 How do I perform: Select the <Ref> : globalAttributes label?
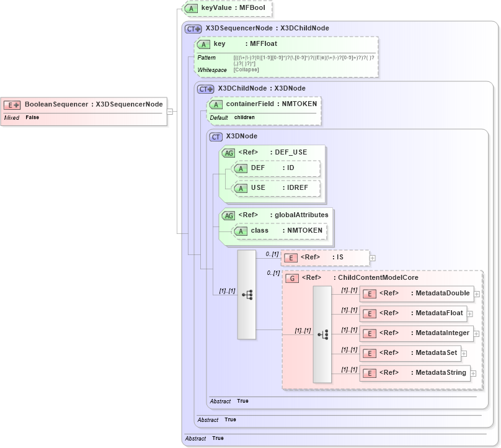pos(283,215)
